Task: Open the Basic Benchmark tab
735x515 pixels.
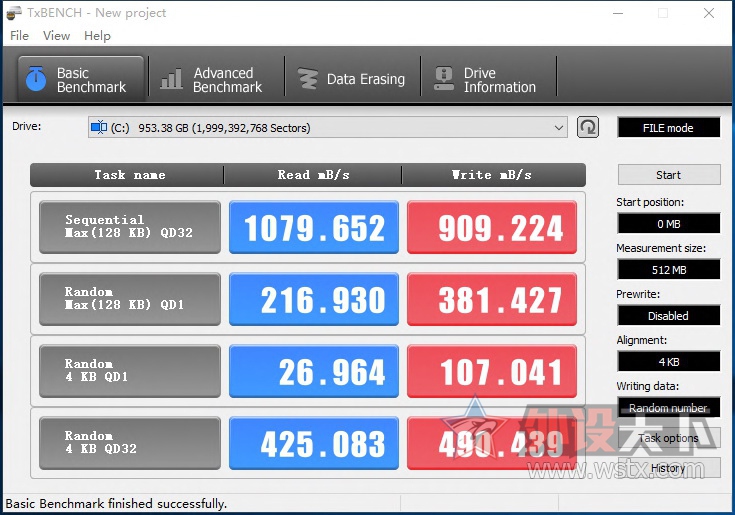Action: pos(81,79)
